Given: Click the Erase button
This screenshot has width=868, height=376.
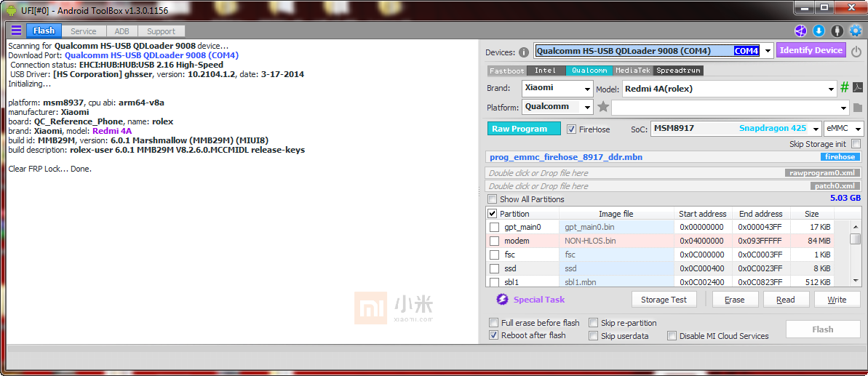Looking at the screenshot, I should pos(735,300).
